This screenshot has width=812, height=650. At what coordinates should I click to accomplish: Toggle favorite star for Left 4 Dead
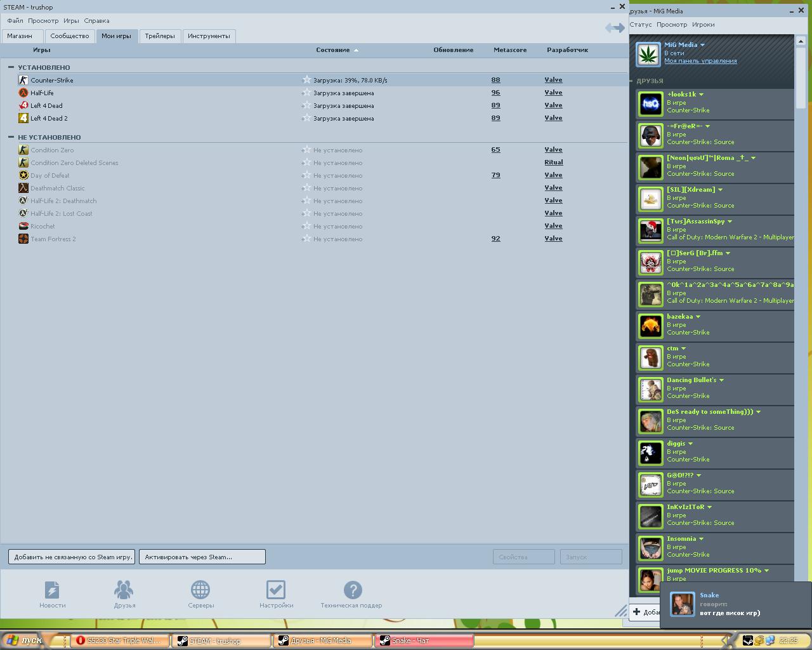(x=306, y=105)
